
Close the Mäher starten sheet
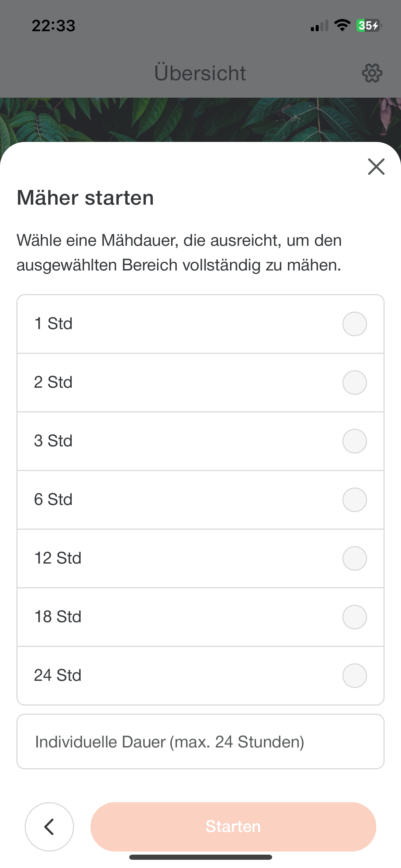(x=376, y=167)
